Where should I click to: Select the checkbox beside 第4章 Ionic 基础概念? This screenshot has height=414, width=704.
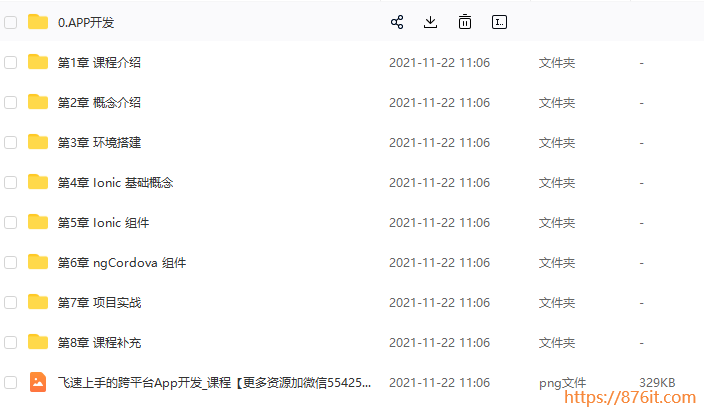pyautogui.click(x=11, y=182)
